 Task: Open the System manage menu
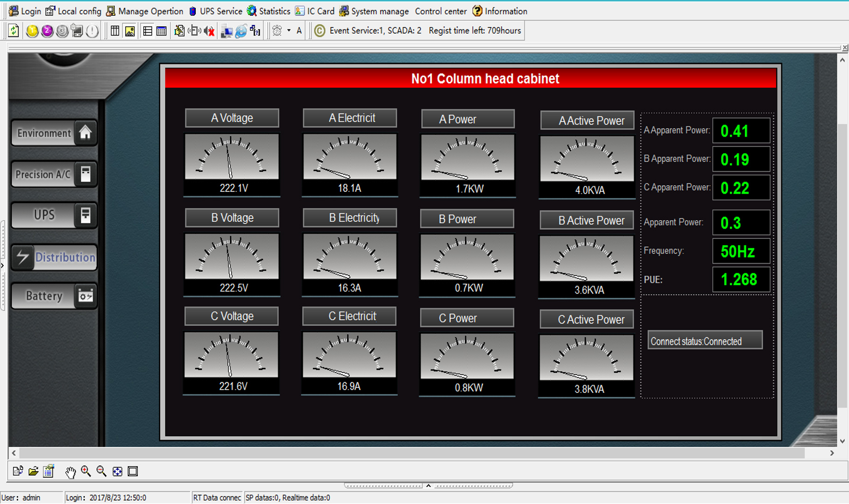[x=374, y=11]
